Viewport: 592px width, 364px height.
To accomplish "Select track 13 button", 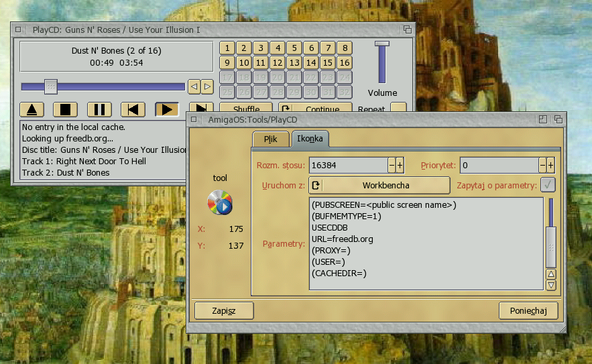I will pyautogui.click(x=294, y=63).
